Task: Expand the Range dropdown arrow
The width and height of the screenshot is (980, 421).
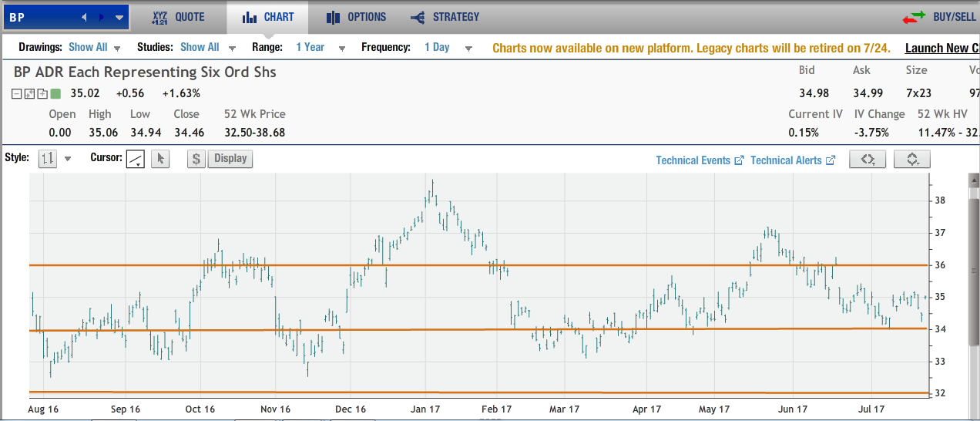Action: 342,48
